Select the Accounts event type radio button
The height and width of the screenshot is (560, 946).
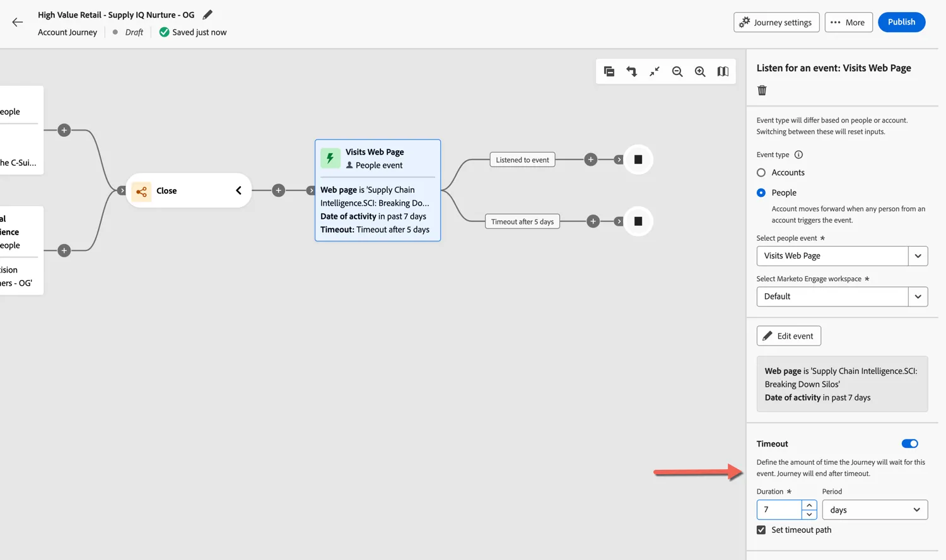click(761, 172)
